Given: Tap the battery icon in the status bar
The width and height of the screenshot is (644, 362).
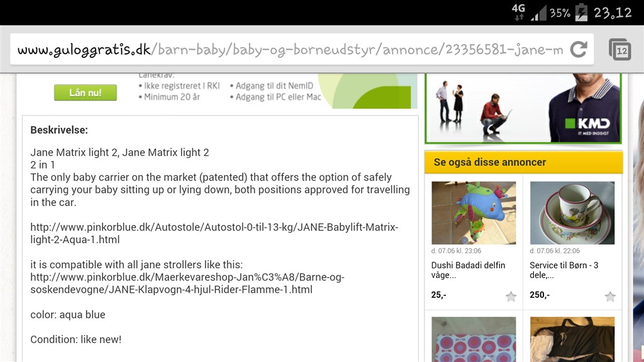Looking at the screenshot, I should 581,12.
